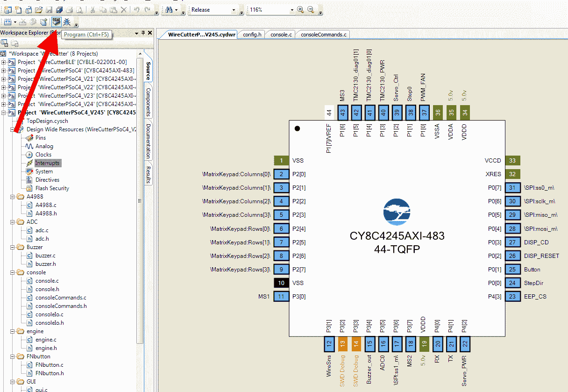Open the Build icon dropdown arrow

point(15,22)
